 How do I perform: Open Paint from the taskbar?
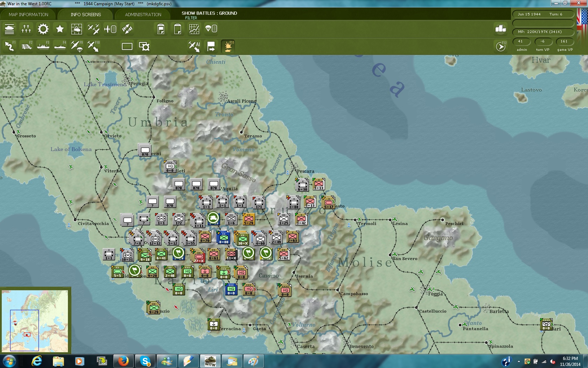pyautogui.click(x=253, y=361)
